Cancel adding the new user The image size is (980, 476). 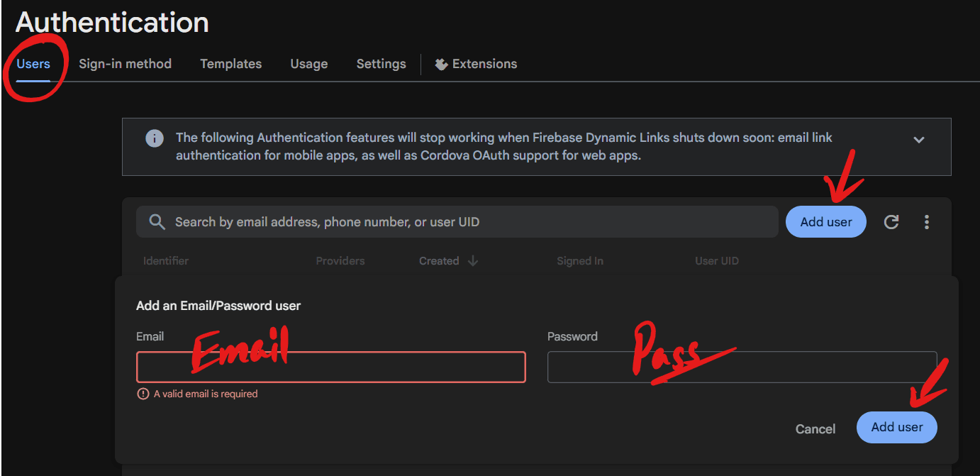click(x=815, y=428)
